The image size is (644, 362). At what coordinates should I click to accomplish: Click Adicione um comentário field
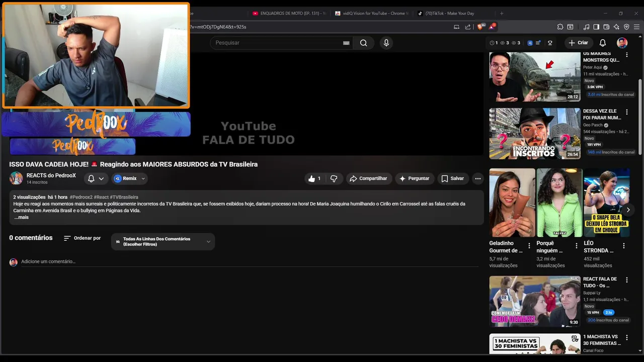click(250, 261)
